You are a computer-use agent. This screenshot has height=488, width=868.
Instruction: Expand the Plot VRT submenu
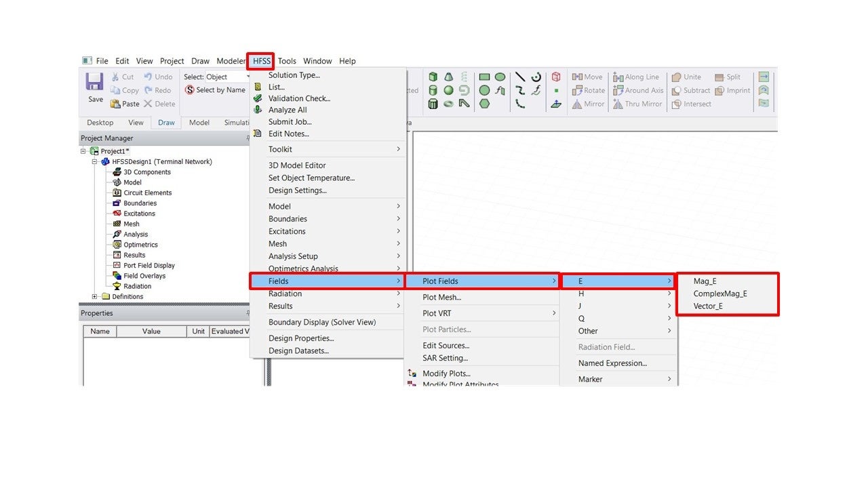tap(482, 313)
